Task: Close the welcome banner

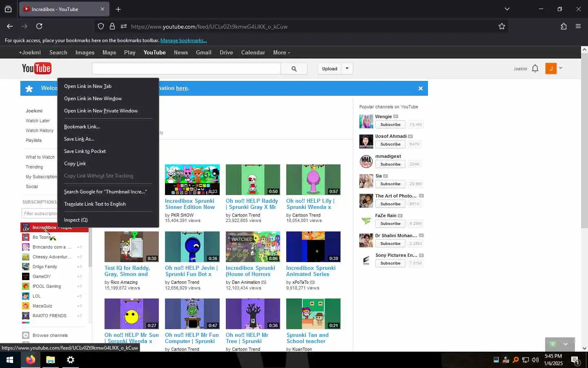Action: [x=420, y=88]
